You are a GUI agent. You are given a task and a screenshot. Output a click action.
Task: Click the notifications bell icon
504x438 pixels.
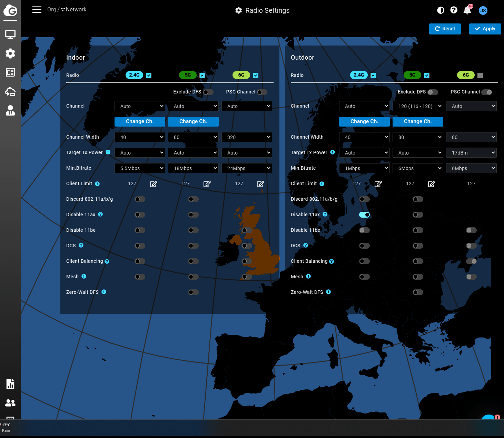pyautogui.click(x=467, y=10)
